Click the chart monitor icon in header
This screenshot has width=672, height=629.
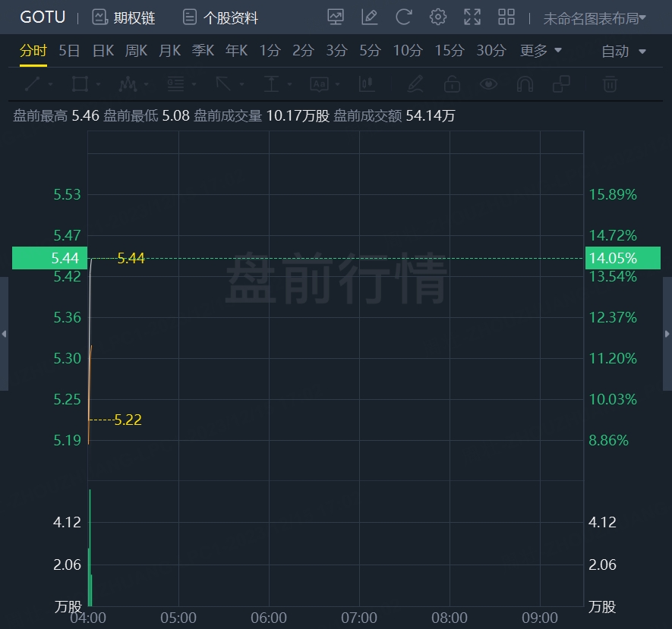[336, 17]
